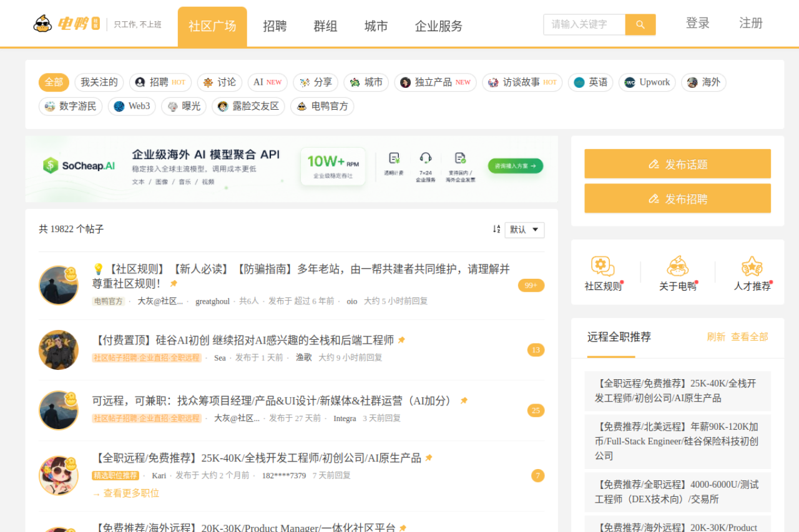Select the AI NEW category tag
This screenshot has height=532, width=799.
268,82
